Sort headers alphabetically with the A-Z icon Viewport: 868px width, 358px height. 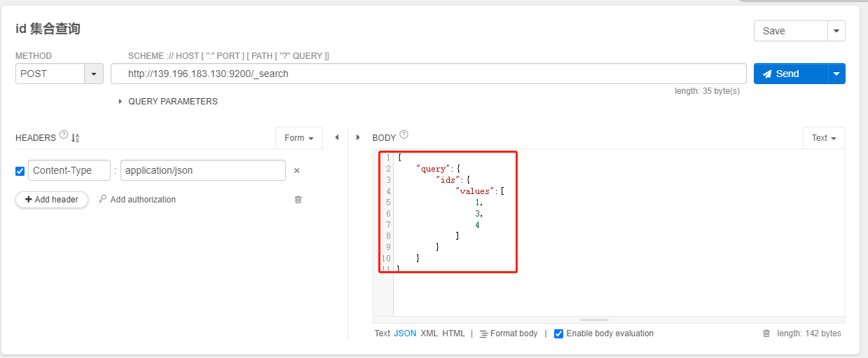pyautogui.click(x=76, y=138)
